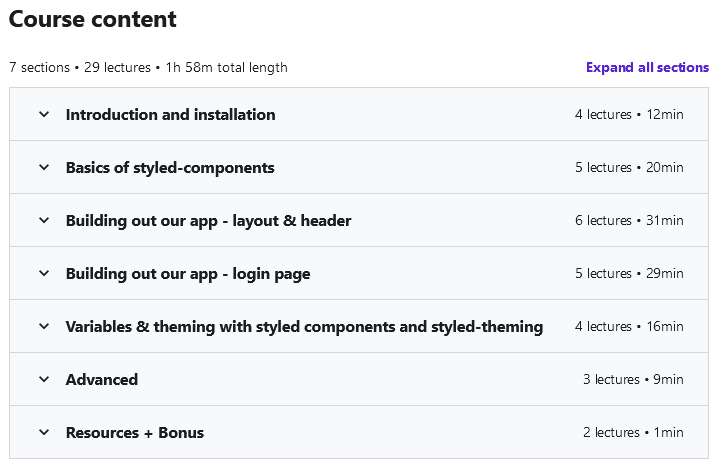
Task: Click chevron beside layout & header section
Action: (44, 220)
